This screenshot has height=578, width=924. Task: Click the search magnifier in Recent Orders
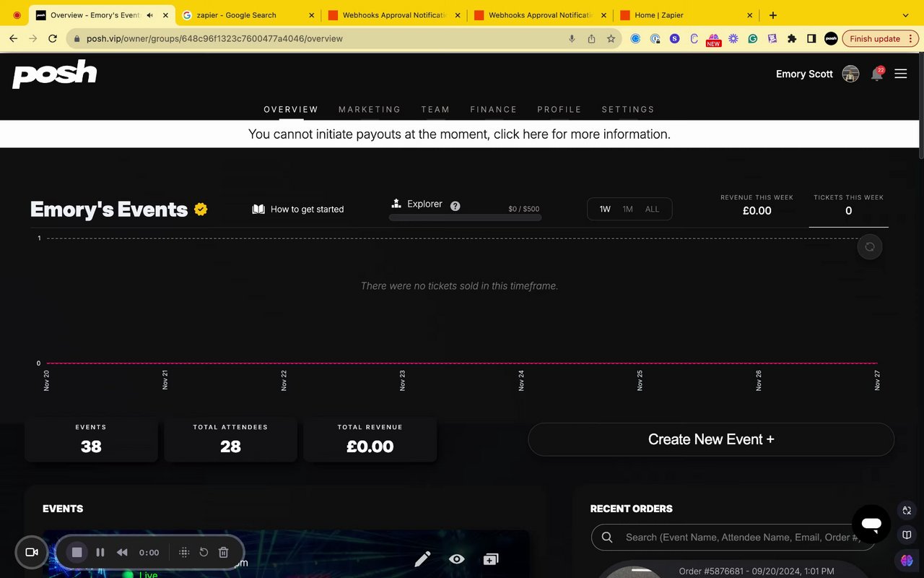coord(607,537)
